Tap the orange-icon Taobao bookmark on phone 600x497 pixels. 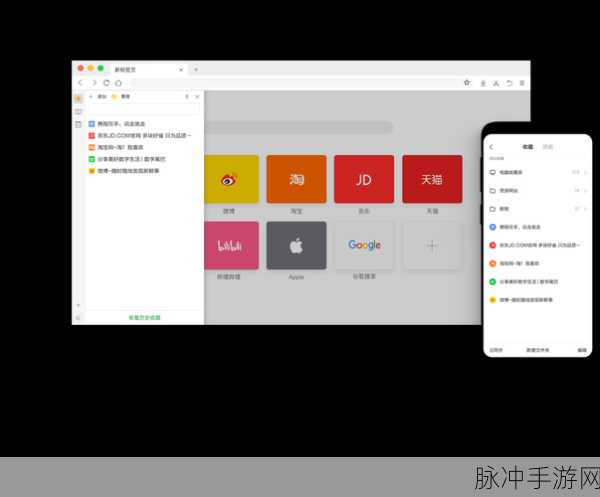tap(538, 263)
